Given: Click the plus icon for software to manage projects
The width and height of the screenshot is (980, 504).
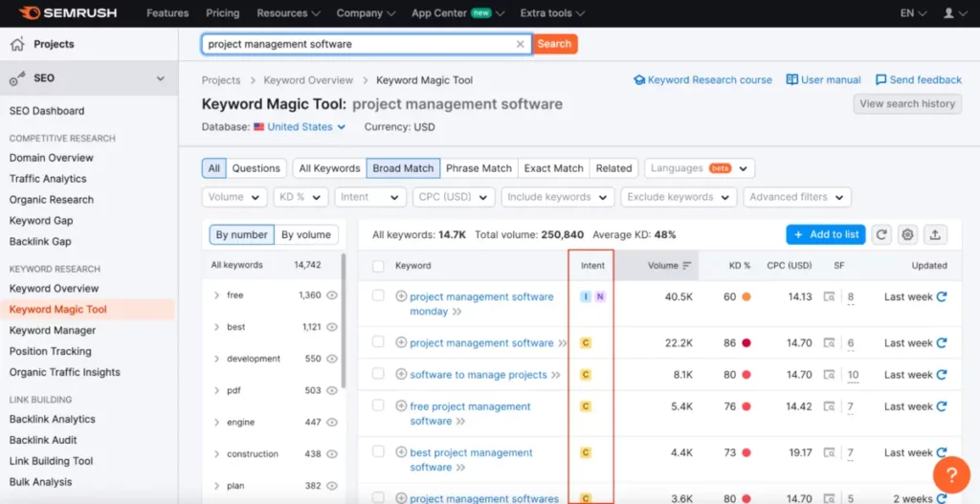Looking at the screenshot, I should click(x=401, y=374).
